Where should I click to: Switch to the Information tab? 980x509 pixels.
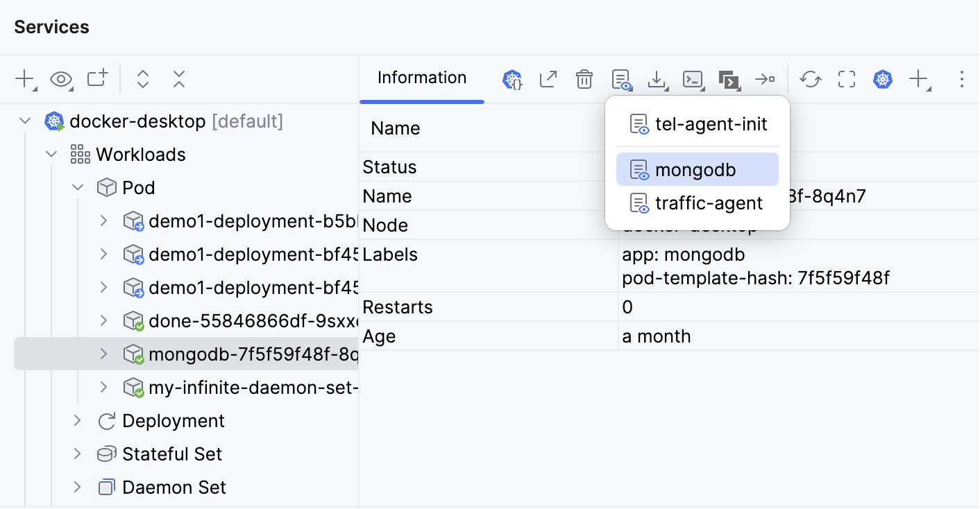(x=421, y=78)
